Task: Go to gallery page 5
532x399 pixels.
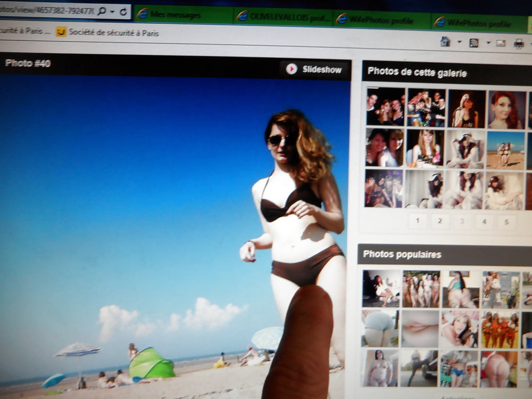Action: point(506,222)
